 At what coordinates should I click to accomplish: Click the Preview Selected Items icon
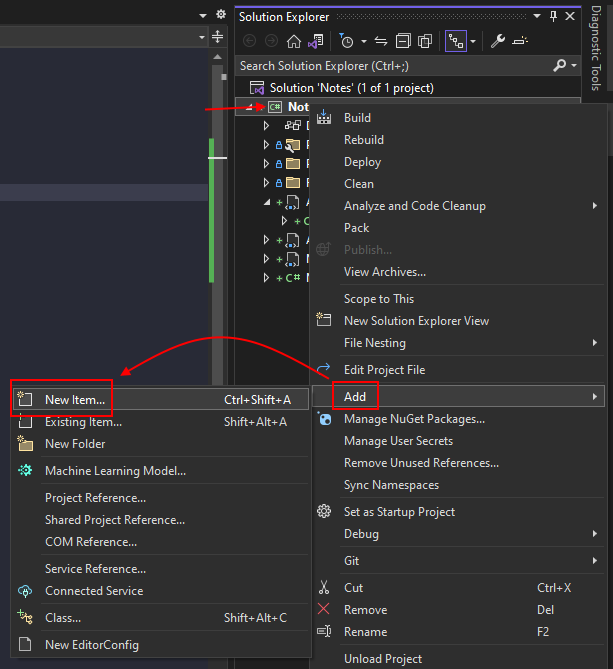click(520, 41)
